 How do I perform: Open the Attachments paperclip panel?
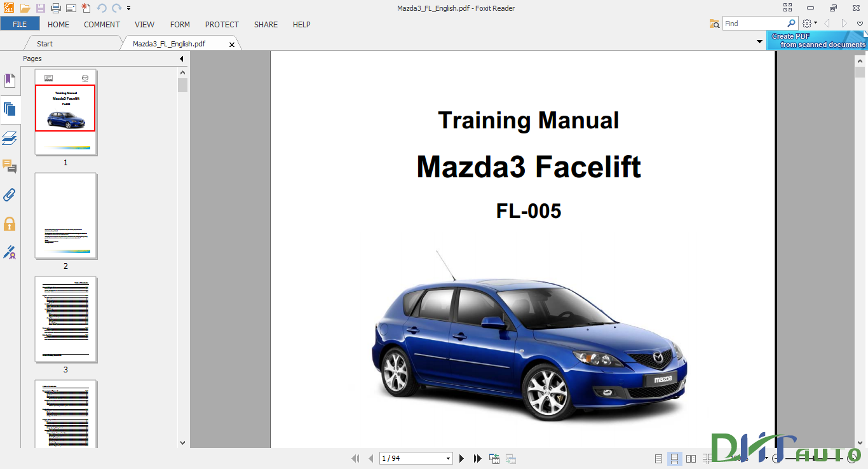click(10, 195)
